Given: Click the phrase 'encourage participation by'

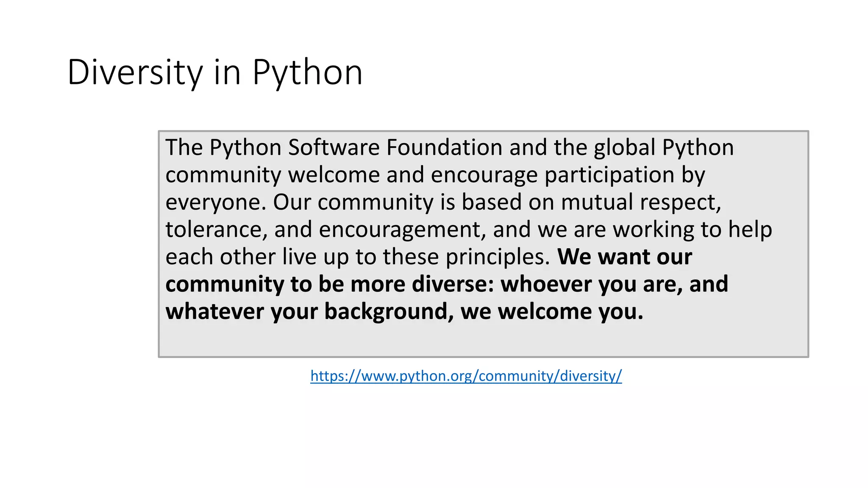Looking at the screenshot, I should (x=568, y=175).
